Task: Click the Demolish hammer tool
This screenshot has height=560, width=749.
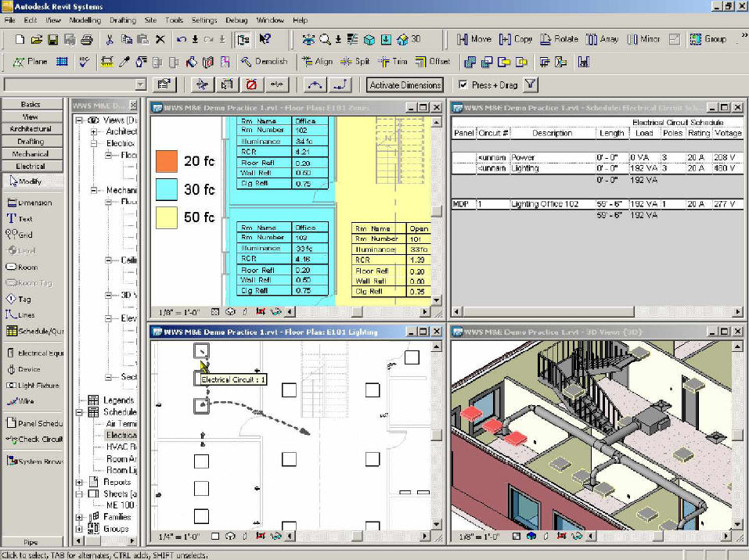Action: point(265,62)
